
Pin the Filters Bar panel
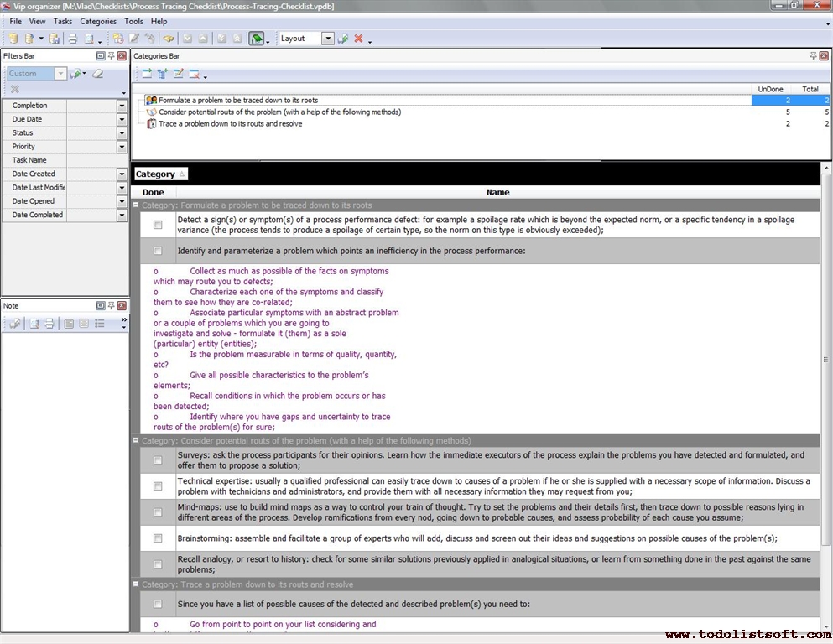pos(111,56)
